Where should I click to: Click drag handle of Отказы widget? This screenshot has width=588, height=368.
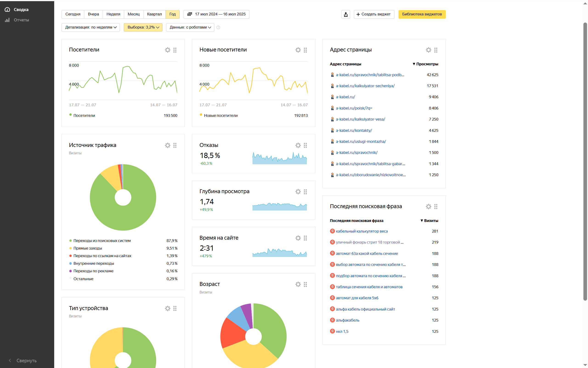[305, 145]
